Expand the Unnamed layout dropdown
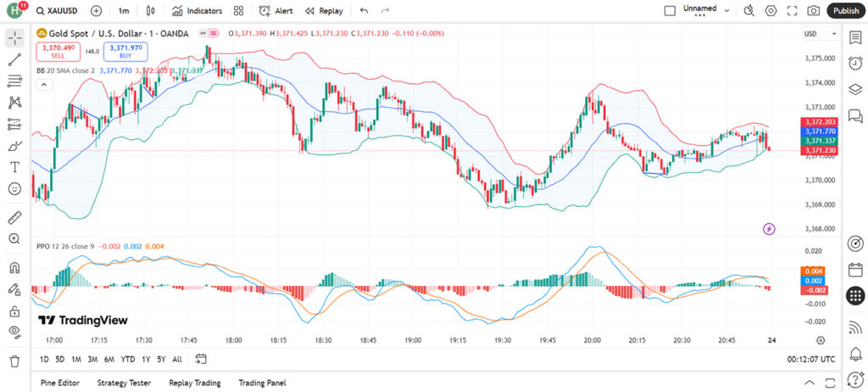This screenshot has height=392, width=868. [726, 10]
